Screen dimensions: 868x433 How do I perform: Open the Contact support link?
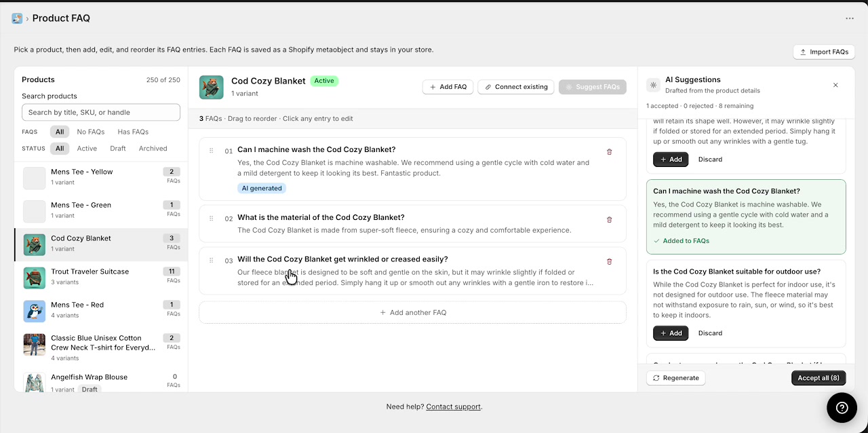coord(453,407)
